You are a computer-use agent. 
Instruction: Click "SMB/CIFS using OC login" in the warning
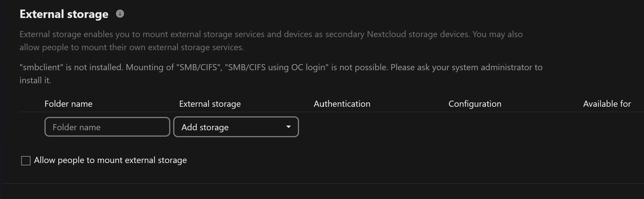[x=276, y=67]
